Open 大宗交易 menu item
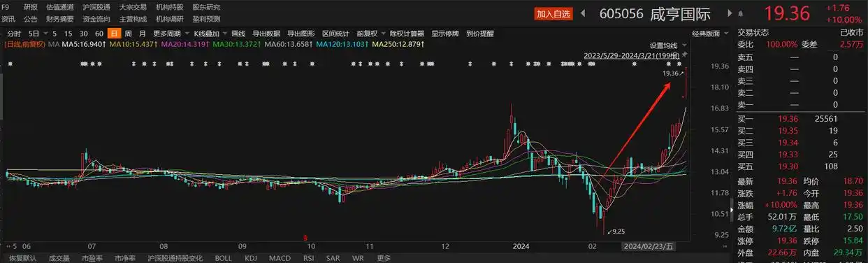This screenshot has width=868, height=263. pos(133,7)
